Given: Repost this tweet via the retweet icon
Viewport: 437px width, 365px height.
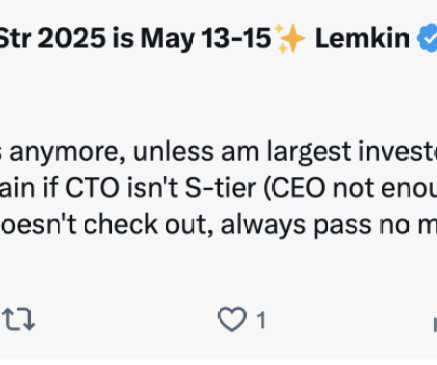Looking at the screenshot, I should click(19, 319).
